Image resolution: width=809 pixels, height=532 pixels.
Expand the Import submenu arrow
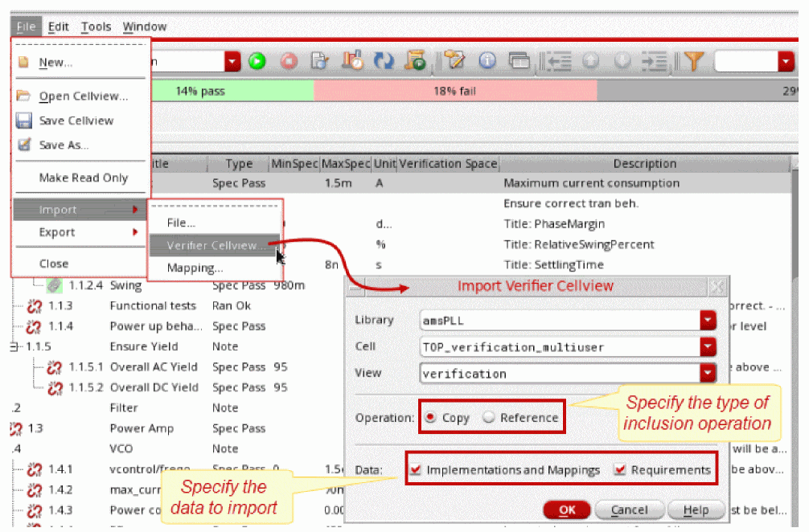tap(135, 209)
